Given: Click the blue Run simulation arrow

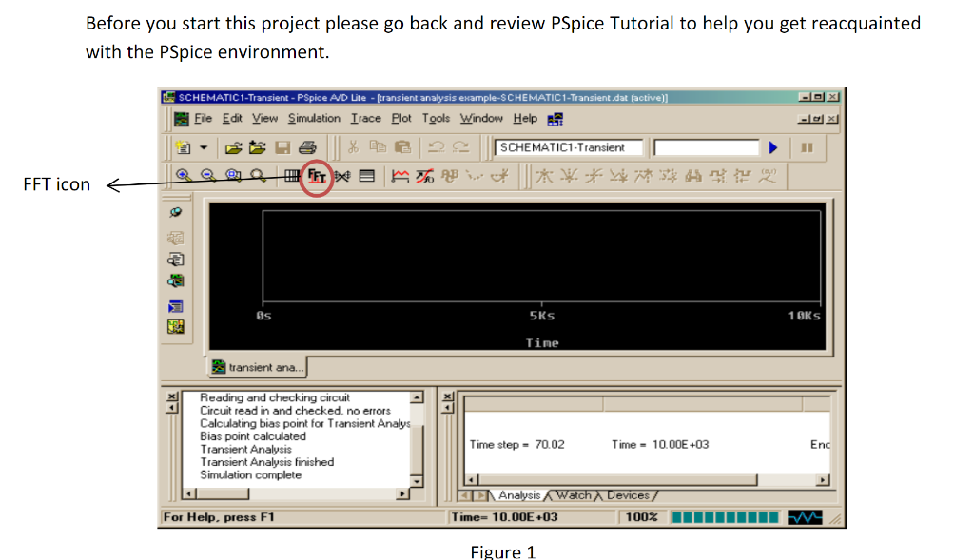Looking at the screenshot, I should tap(772, 146).
